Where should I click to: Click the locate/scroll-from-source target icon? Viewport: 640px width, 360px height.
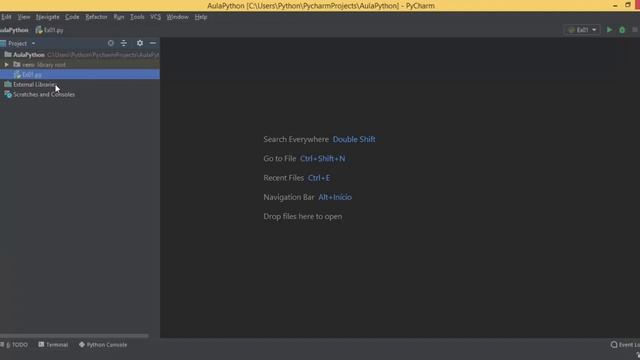111,43
